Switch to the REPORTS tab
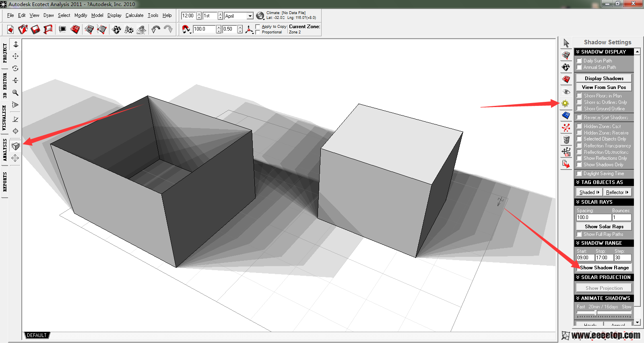Image resolution: width=644 pixels, height=343 pixels. pos(5,182)
